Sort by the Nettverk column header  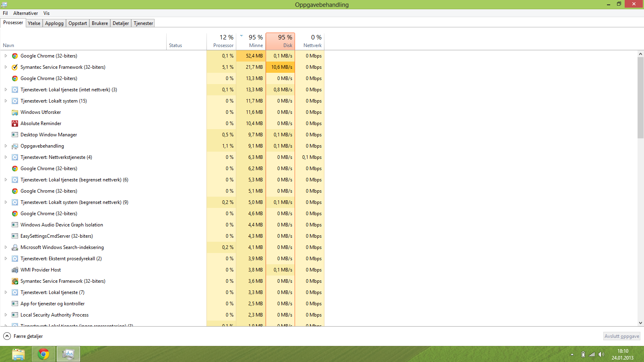310,41
